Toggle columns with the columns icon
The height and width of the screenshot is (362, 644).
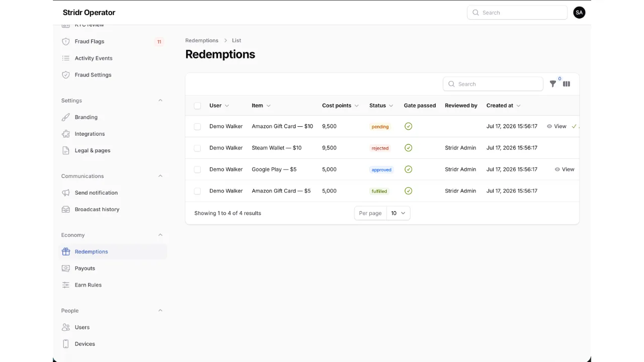click(567, 84)
